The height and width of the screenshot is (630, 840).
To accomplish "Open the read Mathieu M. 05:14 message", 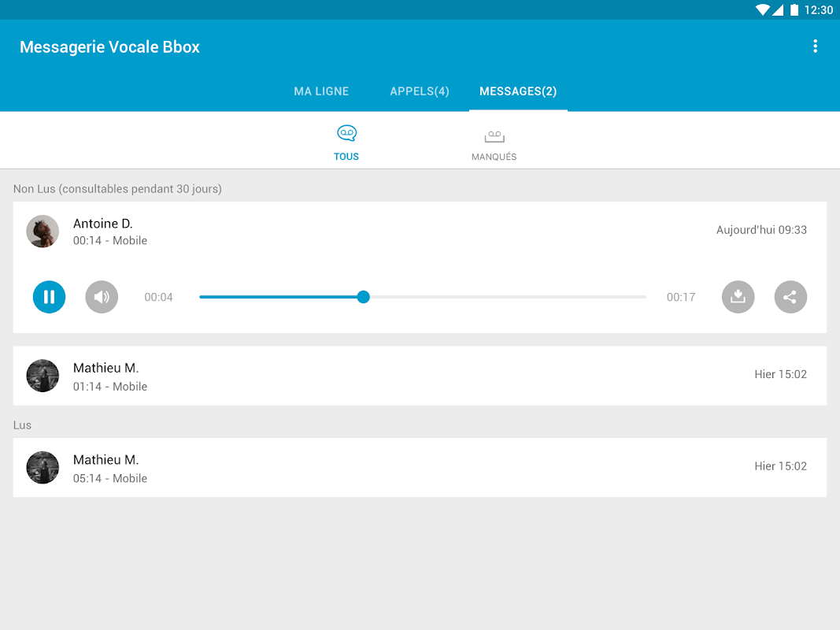I will 420,468.
